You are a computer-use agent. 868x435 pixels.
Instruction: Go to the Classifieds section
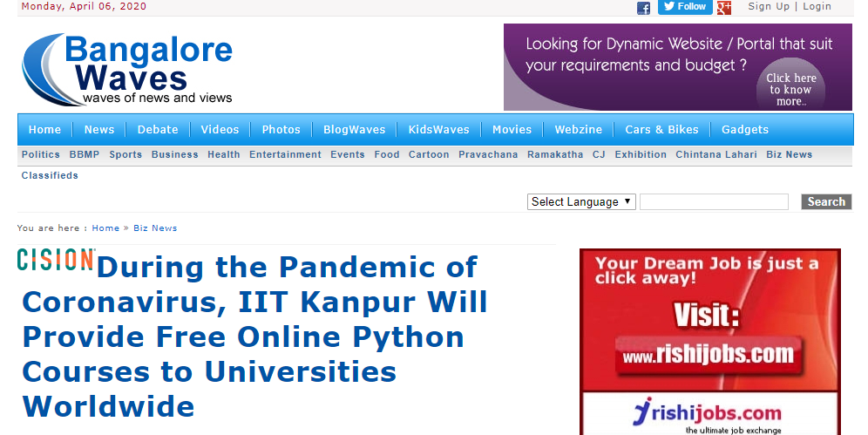(50, 175)
